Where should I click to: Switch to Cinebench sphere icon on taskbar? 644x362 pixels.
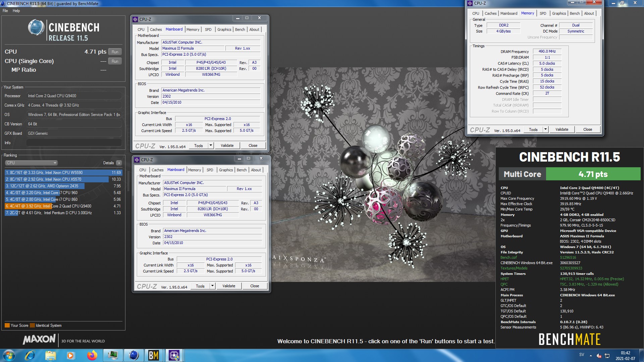coord(133,355)
